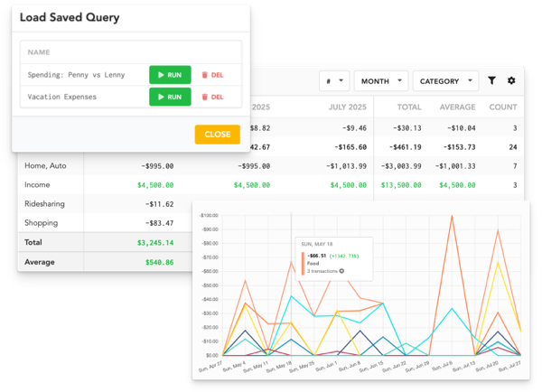The height and width of the screenshot is (392, 542).
Task: Sort by the TOTAL column header
Action: [409, 107]
